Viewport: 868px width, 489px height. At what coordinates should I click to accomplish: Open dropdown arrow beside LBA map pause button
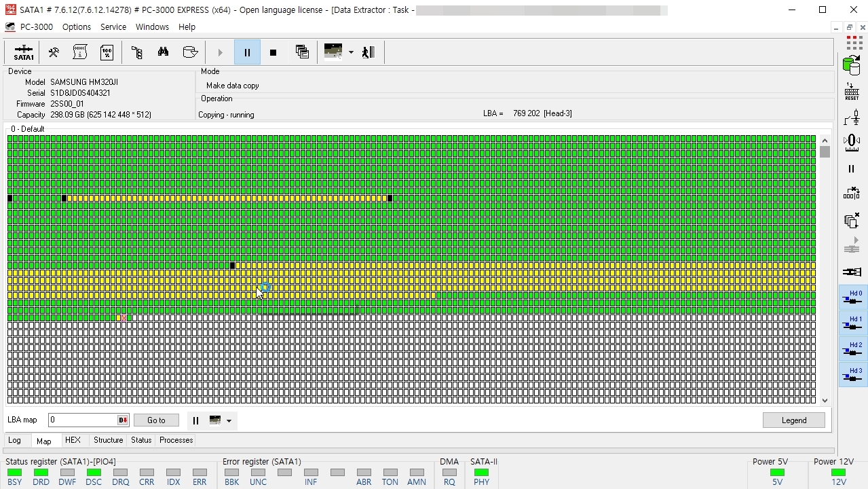coord(229,420)
